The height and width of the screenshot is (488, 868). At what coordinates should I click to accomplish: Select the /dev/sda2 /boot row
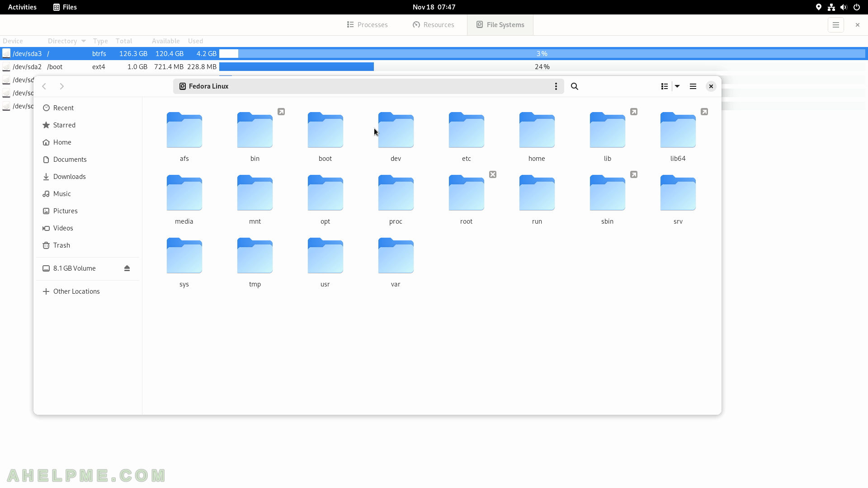tap(433, 67)
